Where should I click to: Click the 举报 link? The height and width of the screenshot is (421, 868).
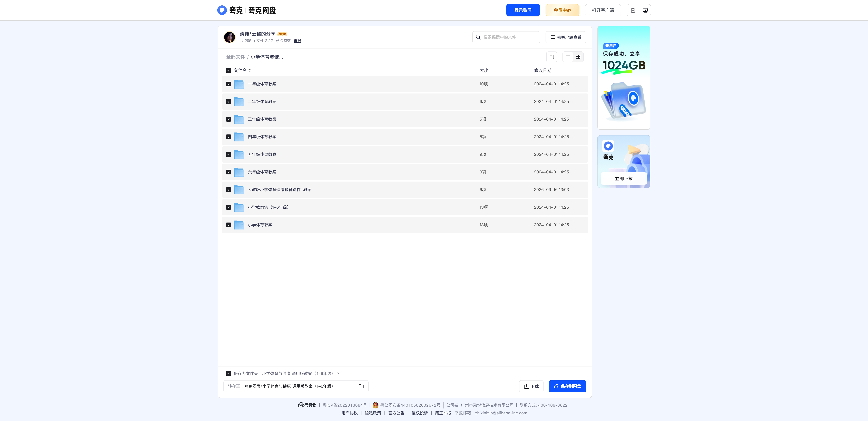297,41
